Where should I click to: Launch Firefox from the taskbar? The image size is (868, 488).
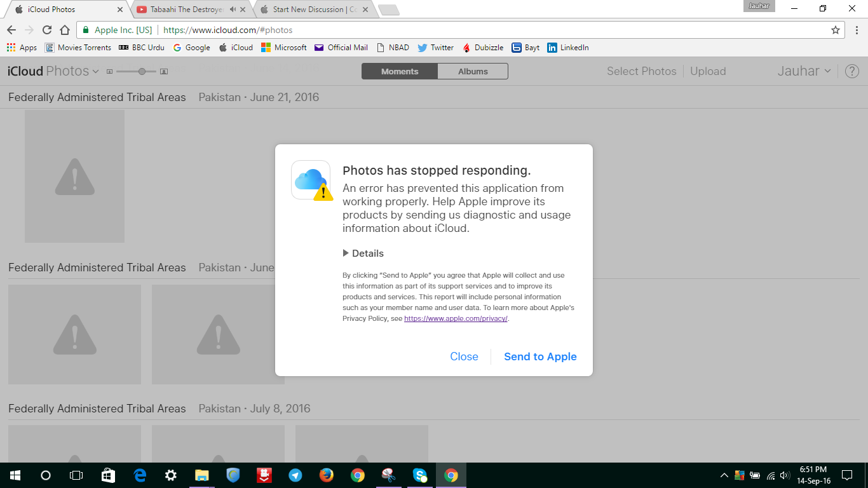coord(327,475)
